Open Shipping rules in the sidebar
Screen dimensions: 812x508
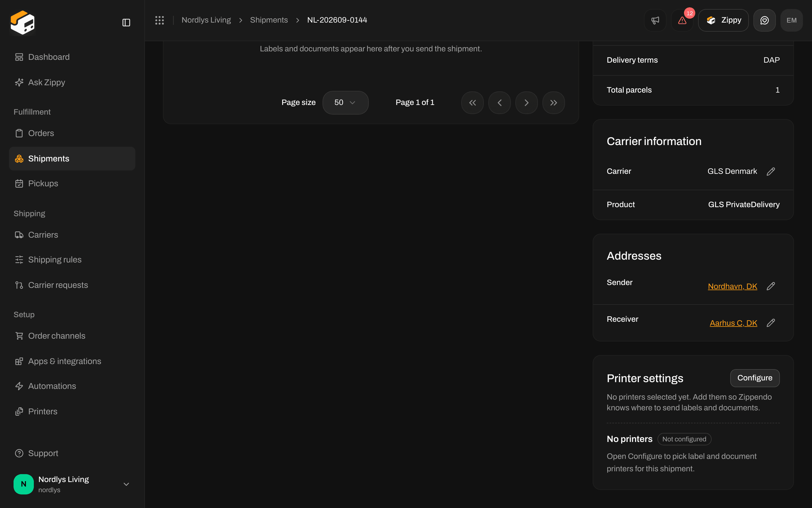(72, 259)
